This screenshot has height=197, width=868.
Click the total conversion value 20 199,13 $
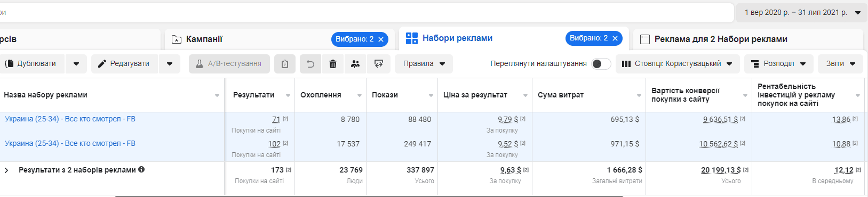[x=721, y=170]
